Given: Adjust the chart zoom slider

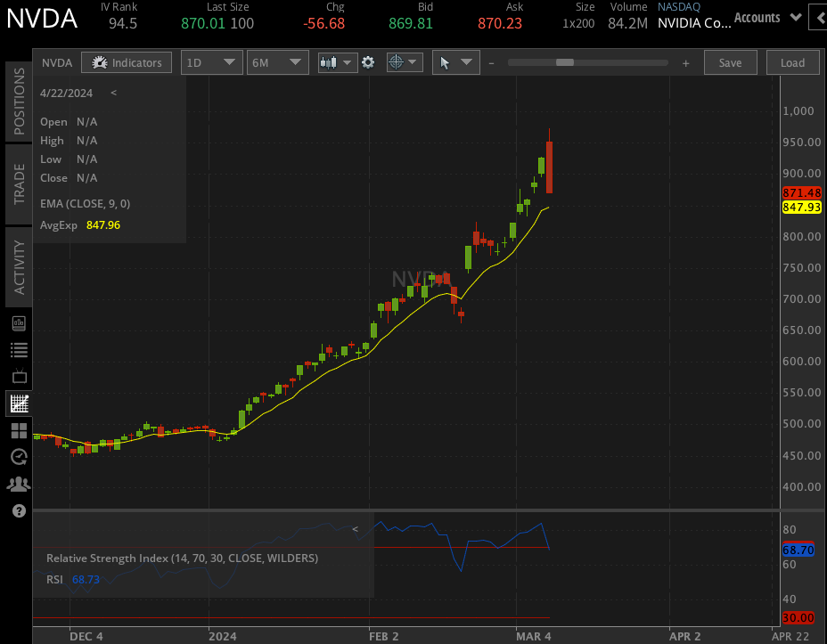Looking at the screenshot, I should [x=565, y=62].
